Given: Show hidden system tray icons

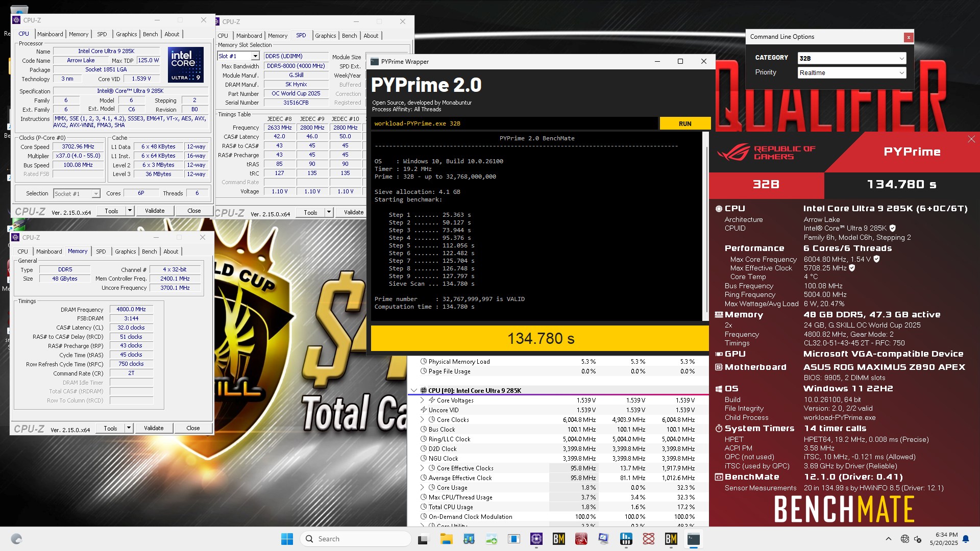Looking at the screenshot, I should 888,539.
